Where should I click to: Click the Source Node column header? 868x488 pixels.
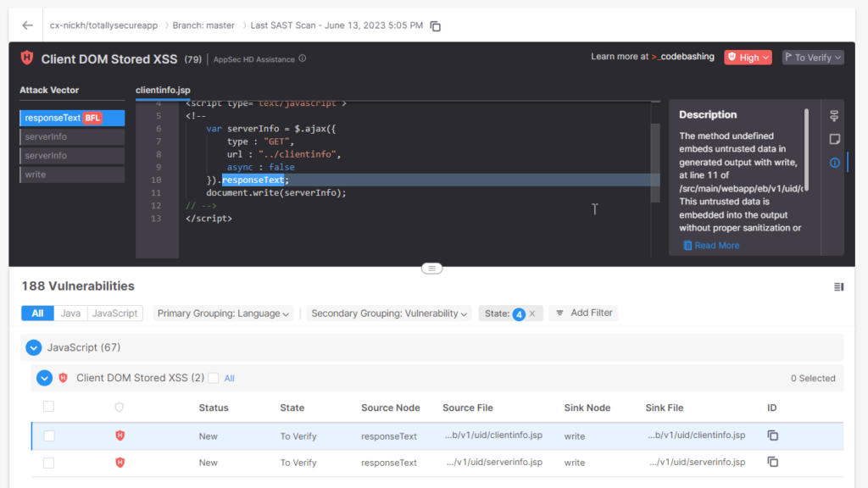tap(390, 408)
